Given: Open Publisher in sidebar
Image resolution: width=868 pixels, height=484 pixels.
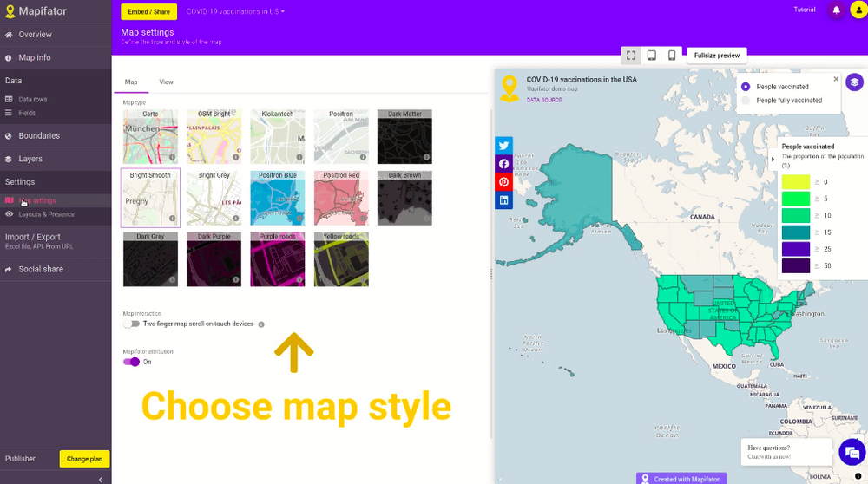Looking at the screenshot, I should [21, 459].
